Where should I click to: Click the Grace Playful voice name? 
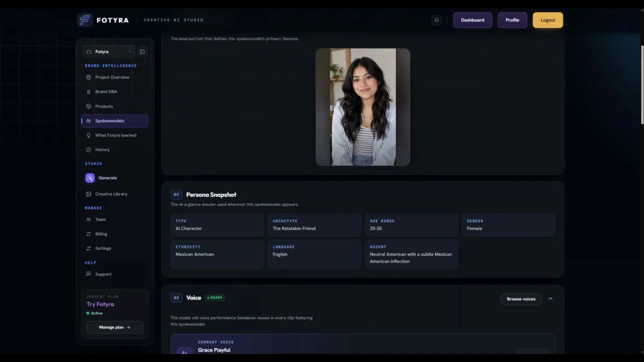pos(214,350)
